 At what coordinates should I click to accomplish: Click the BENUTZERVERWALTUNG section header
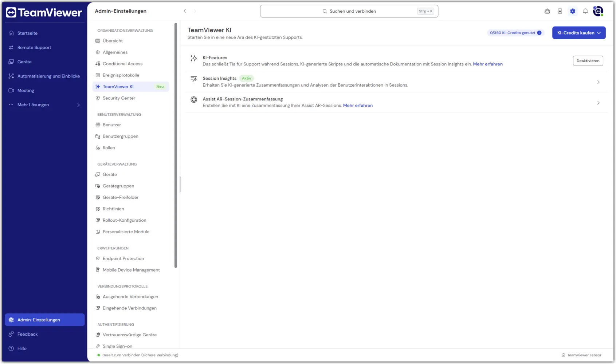[x=119, y=115]
